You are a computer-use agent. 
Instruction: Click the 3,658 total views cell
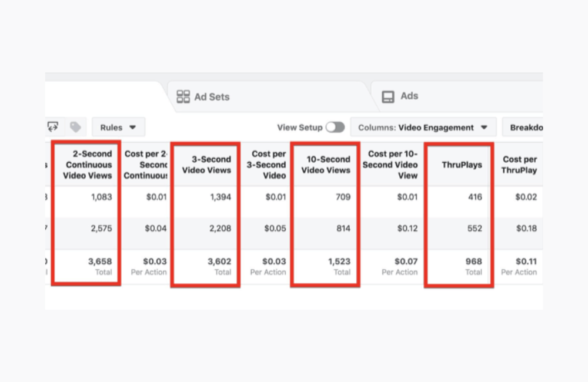(x=101, y=261)
